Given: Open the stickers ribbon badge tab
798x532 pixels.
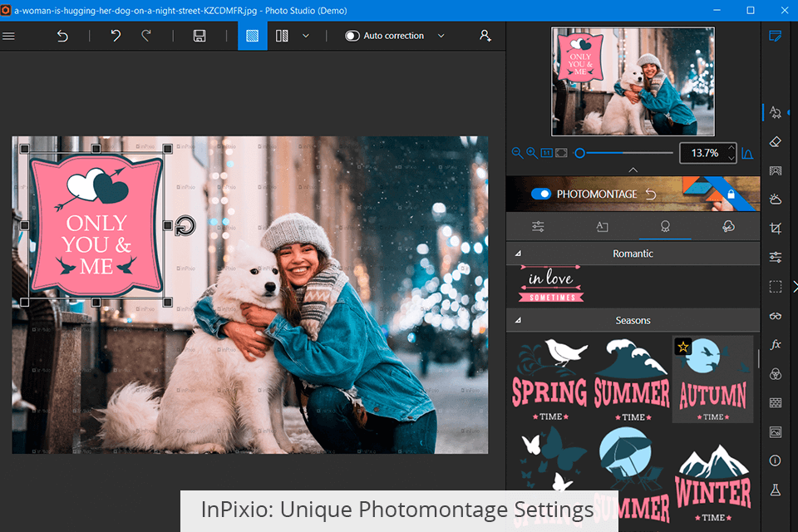Looking at the screenshot, I should pos(665,227).
